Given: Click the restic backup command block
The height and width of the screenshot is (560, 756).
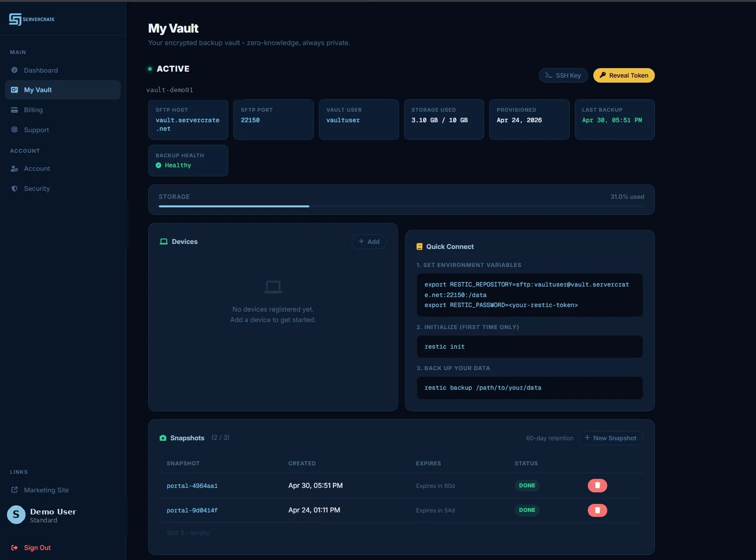Looking at the screenshot, I should (530, 388).
